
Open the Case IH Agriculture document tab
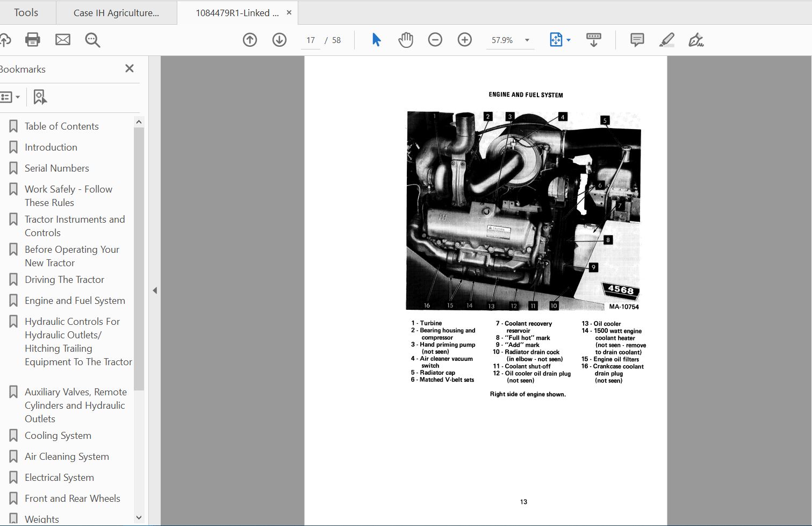pyautogui.click(x=116, y=12)
